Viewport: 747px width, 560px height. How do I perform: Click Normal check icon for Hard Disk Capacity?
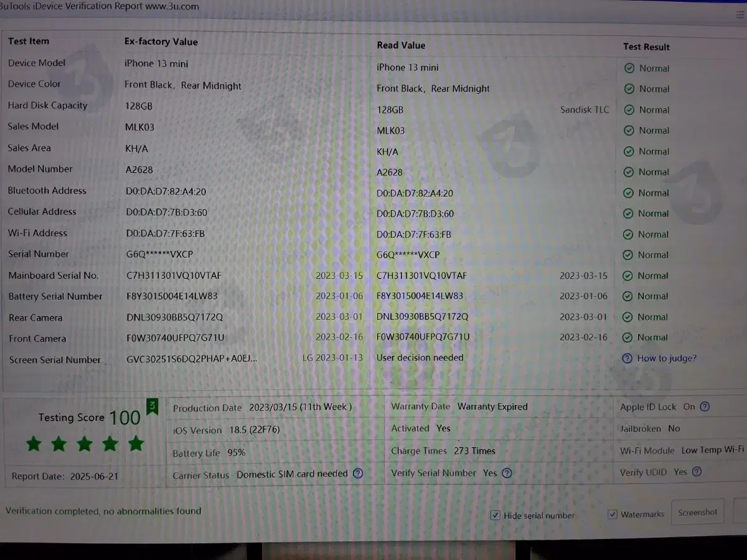click(x=629, y=110)
